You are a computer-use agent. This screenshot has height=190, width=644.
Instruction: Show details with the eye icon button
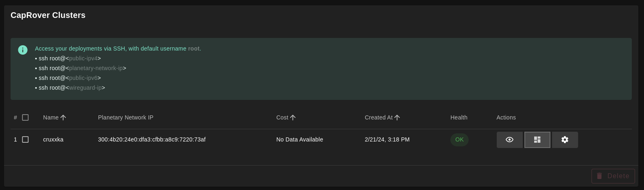(509, 140)
